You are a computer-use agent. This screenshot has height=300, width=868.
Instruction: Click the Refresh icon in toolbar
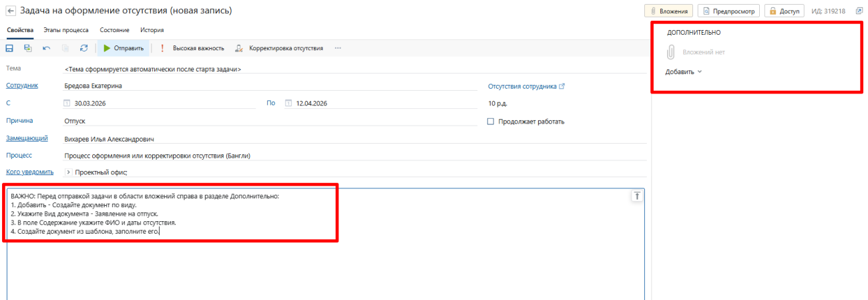[x=83, y=48]
